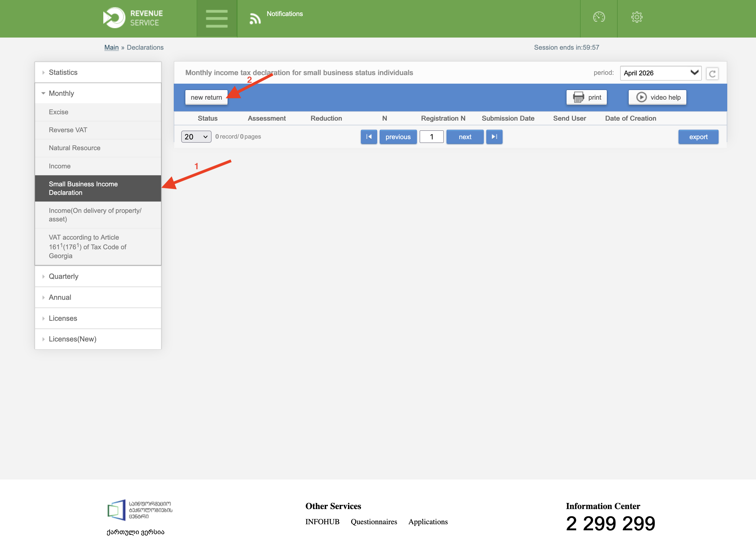Screen dimensions: 756x551
Task: Open the Applications link
Action: (428, 522)
